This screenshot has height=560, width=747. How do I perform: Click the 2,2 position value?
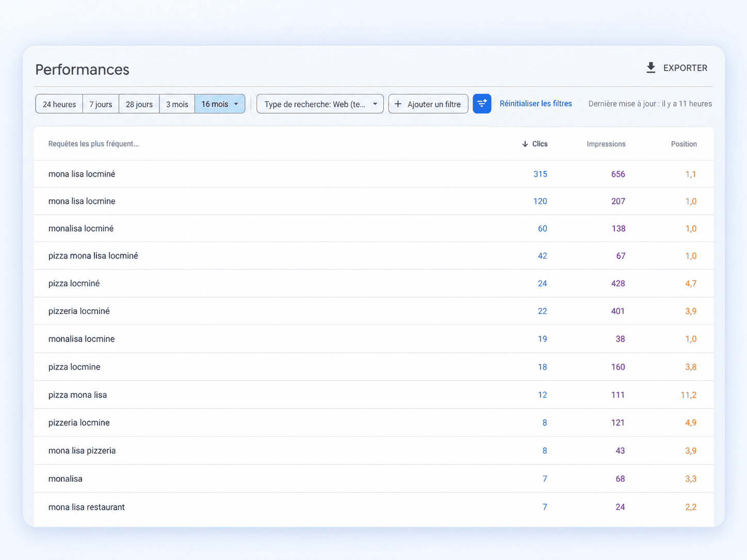pos(691,507)
